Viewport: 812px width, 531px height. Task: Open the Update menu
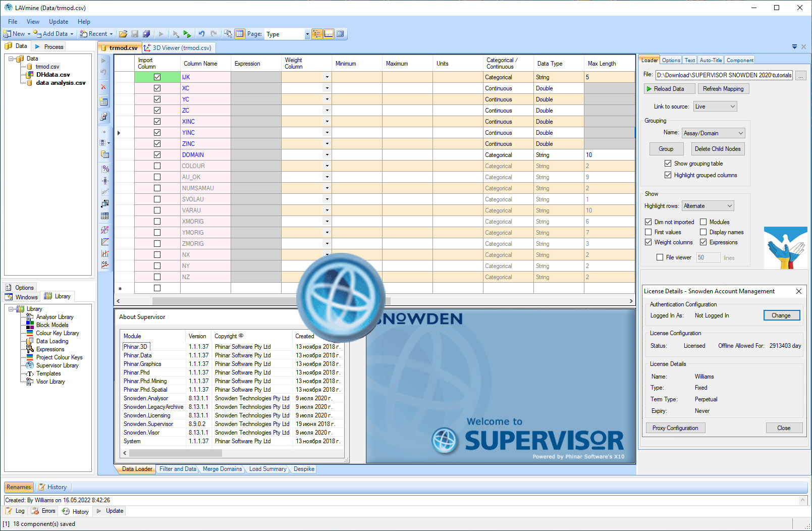click(x=59, y=22)
